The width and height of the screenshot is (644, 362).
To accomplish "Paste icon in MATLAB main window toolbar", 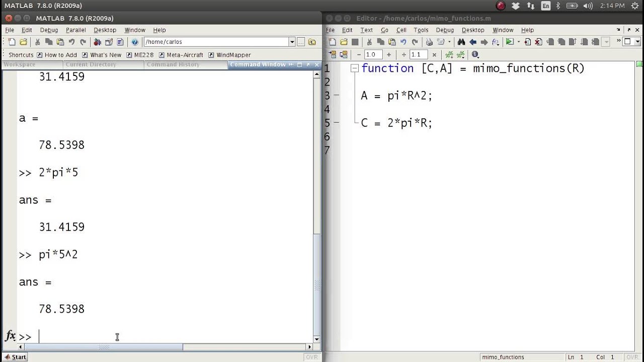I will click(x=60, y=42).
